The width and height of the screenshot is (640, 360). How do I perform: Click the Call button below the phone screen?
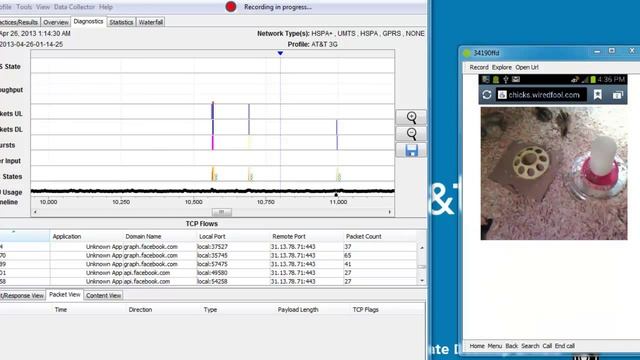(547, 346)
